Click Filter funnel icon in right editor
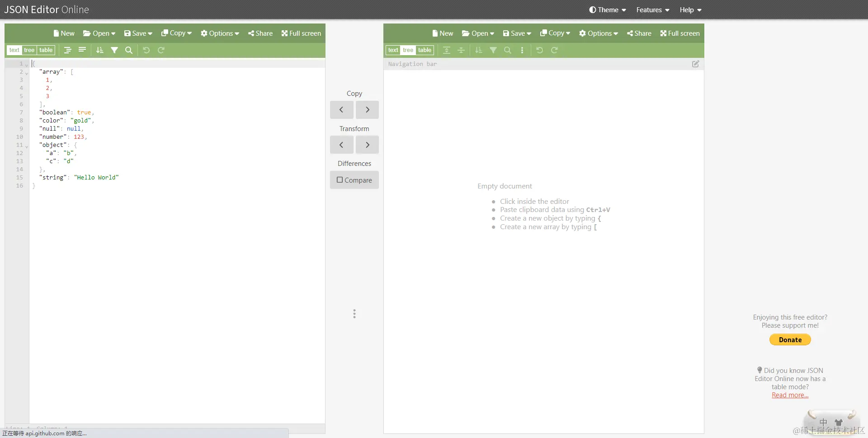 pos(493,50)
